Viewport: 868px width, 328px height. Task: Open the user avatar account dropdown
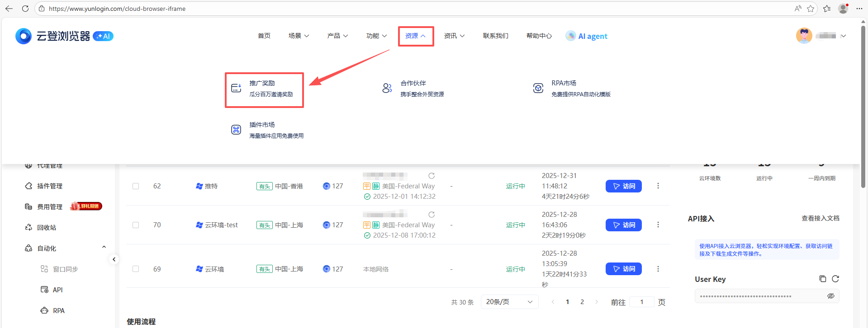[x=821, y=36]
